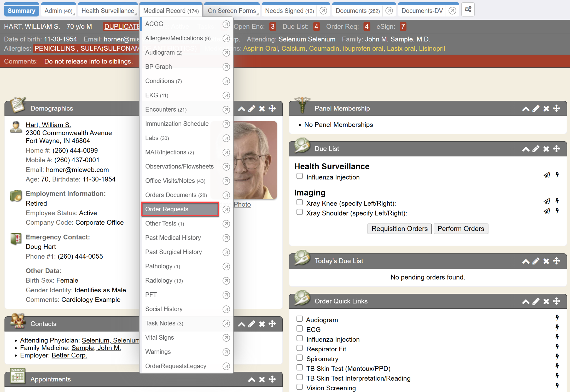Collapse the Order Quick Links panel
Image resolution: width=570 pixels, height=392 pixels.
coord(525,302)
